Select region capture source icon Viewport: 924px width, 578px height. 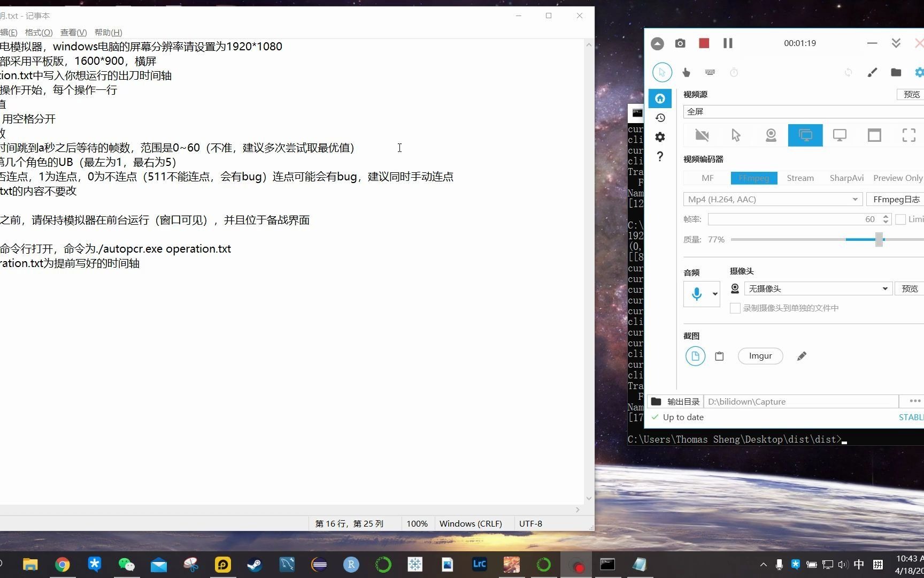(x=908, y=135)
